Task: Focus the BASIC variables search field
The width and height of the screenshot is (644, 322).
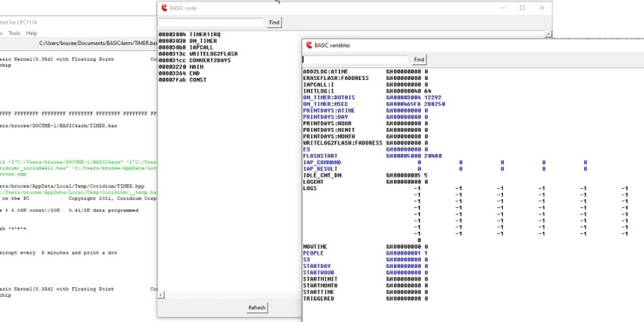Action: pos(355,59)
